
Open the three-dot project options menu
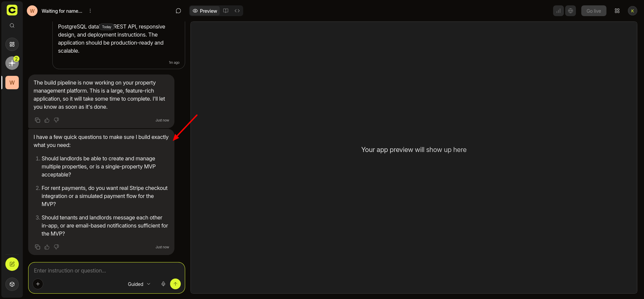[90, 11]
